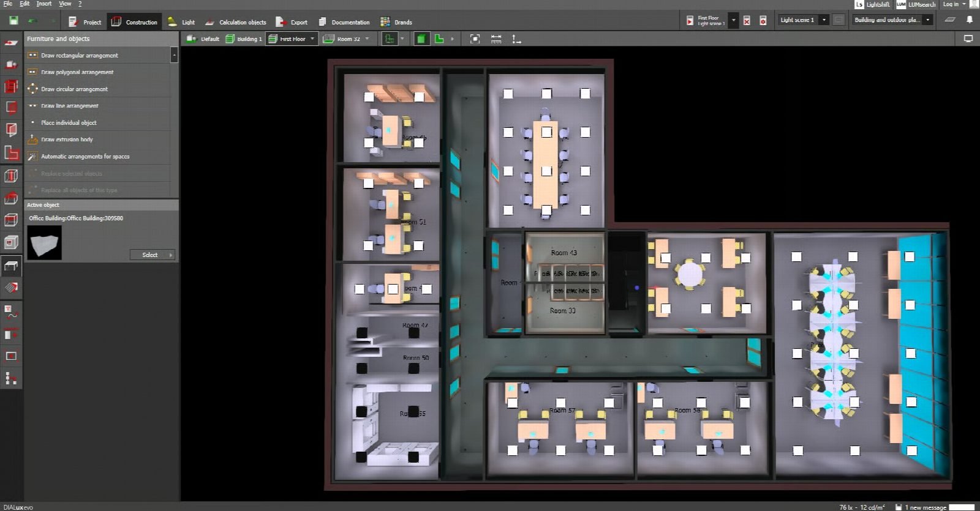Click the zoom-to-fit view icon
This screenshot has width=980, height=511.
click(x=475, y=39)
